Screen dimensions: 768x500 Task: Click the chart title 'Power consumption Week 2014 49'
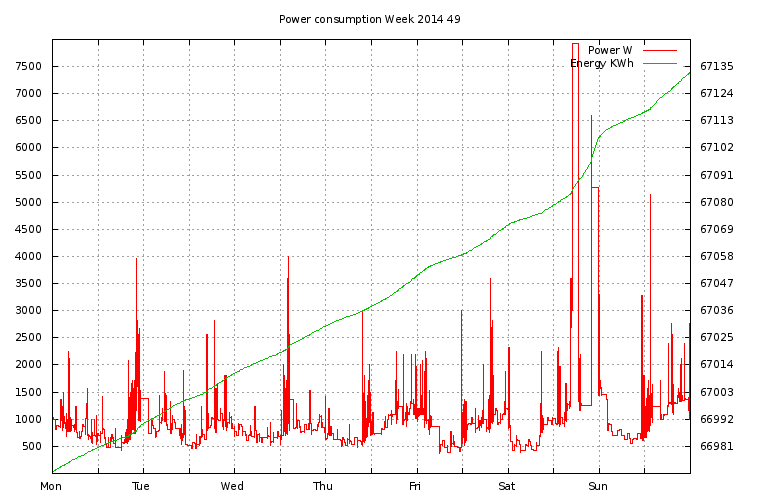point(370,19)
